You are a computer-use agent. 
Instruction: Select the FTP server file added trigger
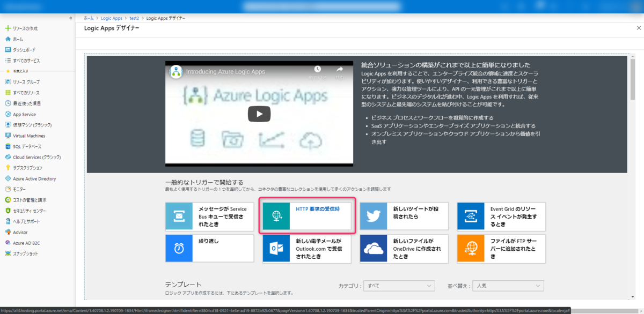pos(501,249)
